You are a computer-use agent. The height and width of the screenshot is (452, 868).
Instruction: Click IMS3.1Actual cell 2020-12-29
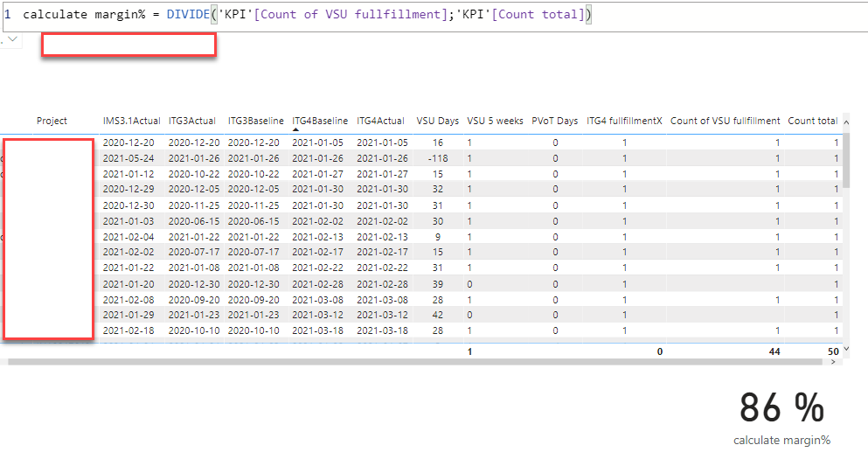click(x=128, y=189)
